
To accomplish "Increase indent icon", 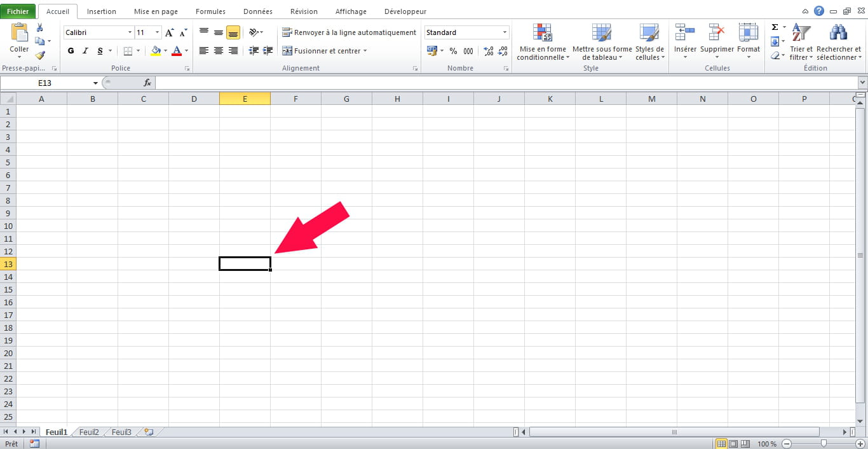I will pos(268,51).
